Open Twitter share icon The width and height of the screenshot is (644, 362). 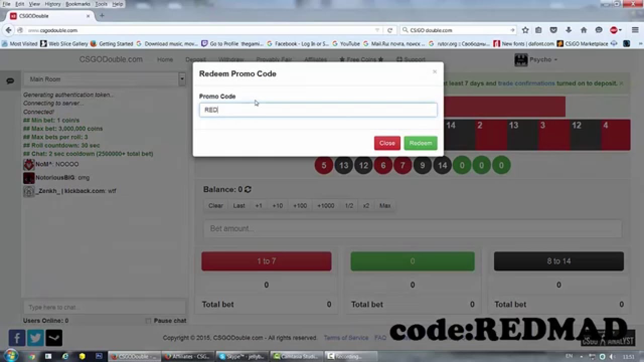click(x=35, y=338)
